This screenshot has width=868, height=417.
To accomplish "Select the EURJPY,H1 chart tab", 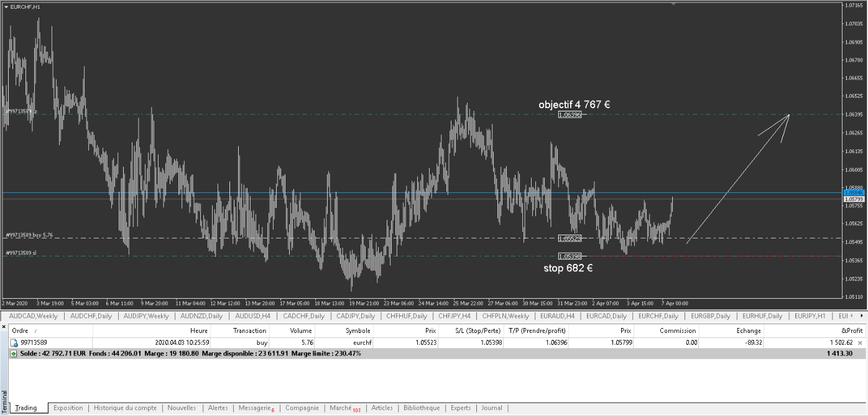I will [x=810, y=316].
